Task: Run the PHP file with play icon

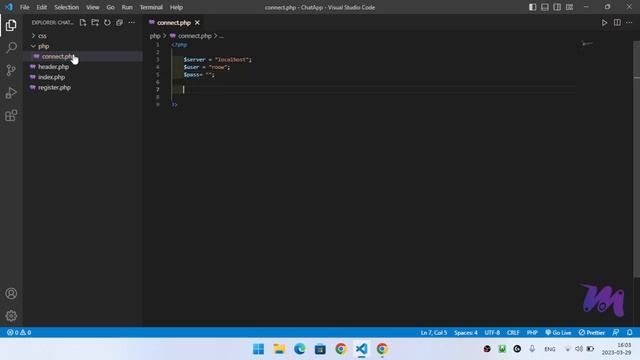Action: tap(604, 23)
